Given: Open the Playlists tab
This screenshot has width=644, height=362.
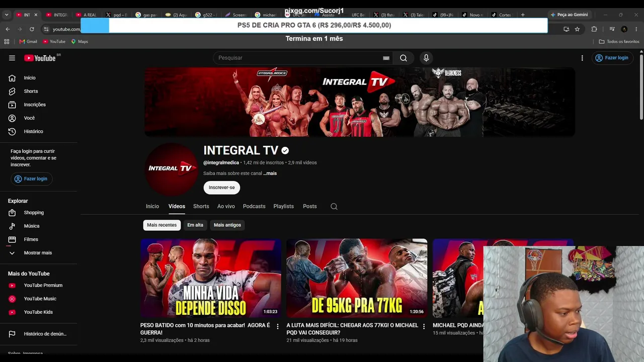Looking at the screenshot, I should (284, 206).
